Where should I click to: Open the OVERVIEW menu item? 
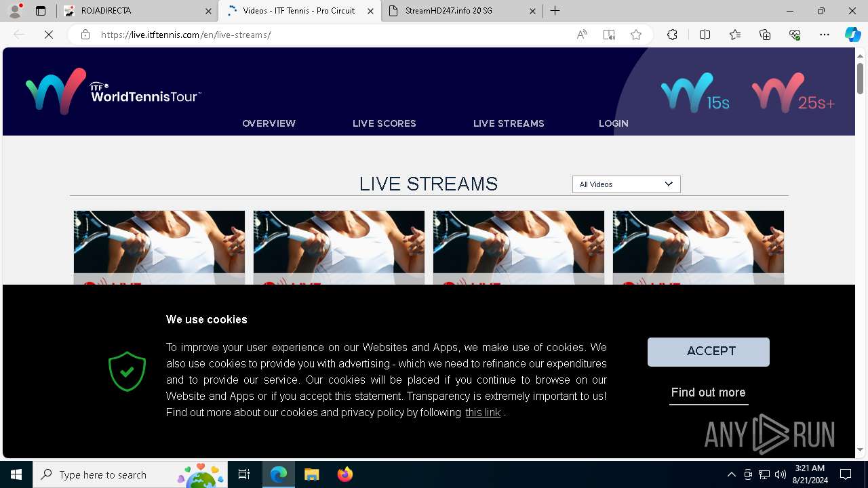pyautogui.click(x=269, y=123)
